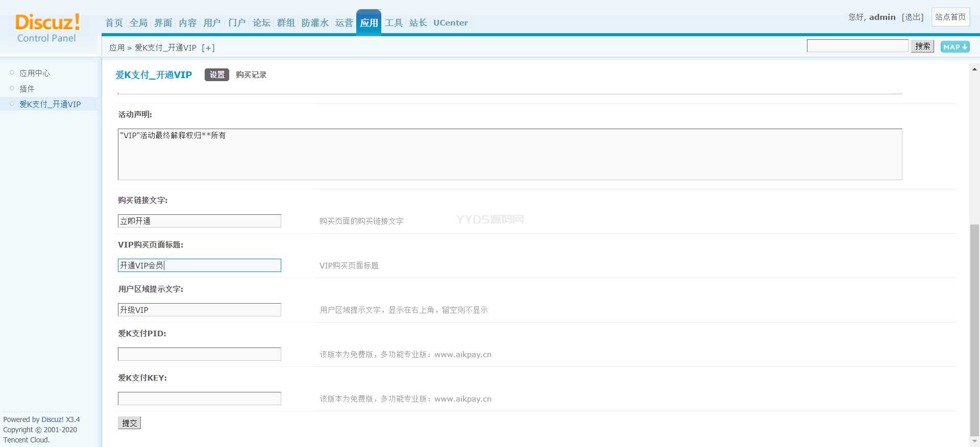Viewport: 980px width, 447px height.
Task: Select 插件 in the left sidebar
Action: pyautogui.click(x=27, y=89)
